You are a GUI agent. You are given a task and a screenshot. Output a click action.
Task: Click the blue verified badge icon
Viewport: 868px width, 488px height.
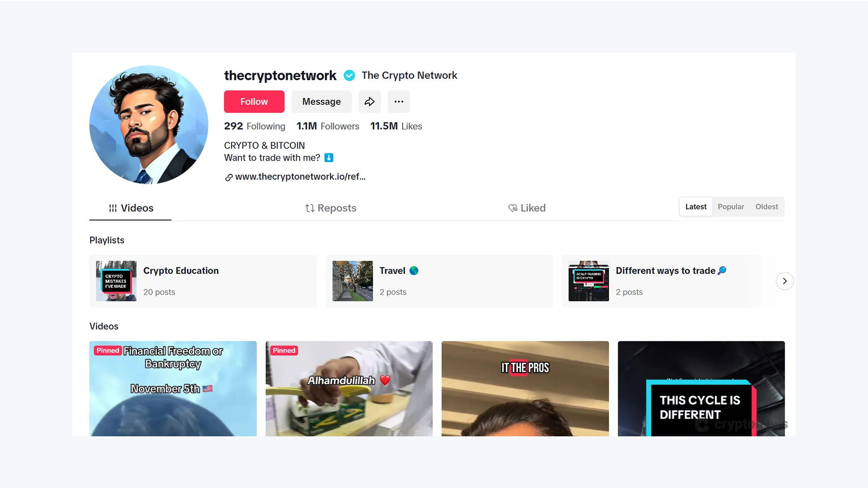[349, 75]
